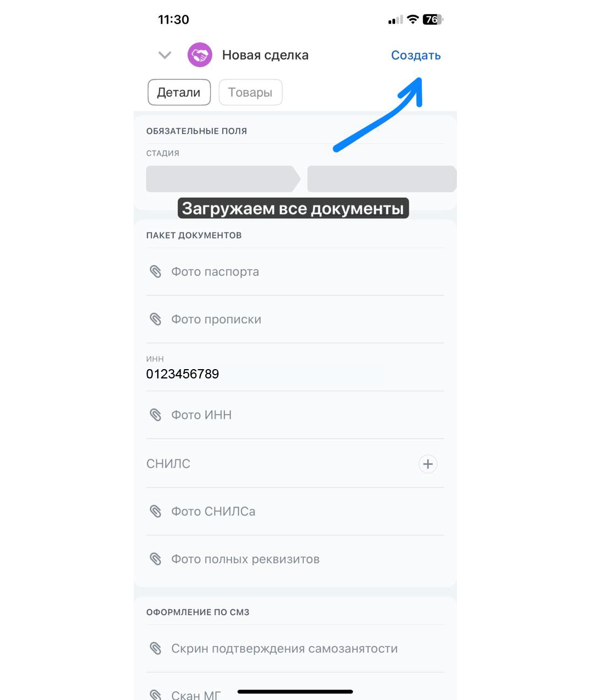591x700 pixels.
Task: Attach a file to Фото паспорта
Action: (156, 272)
